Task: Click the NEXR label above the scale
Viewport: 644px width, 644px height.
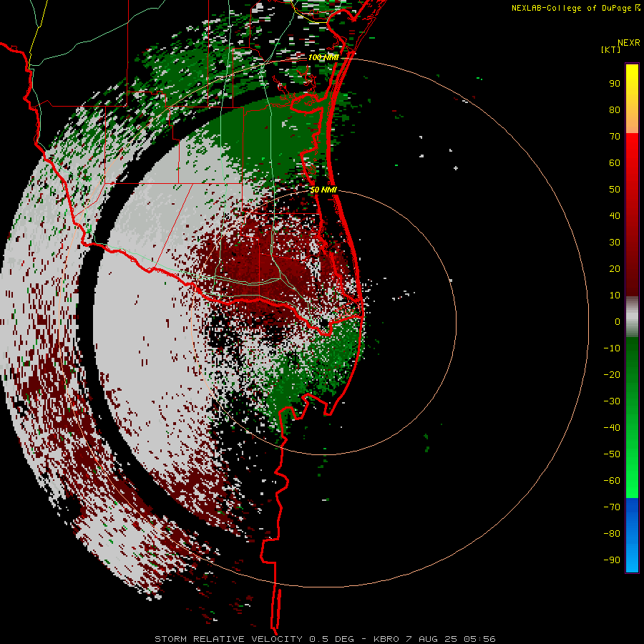Action: (x=628, y=43)
